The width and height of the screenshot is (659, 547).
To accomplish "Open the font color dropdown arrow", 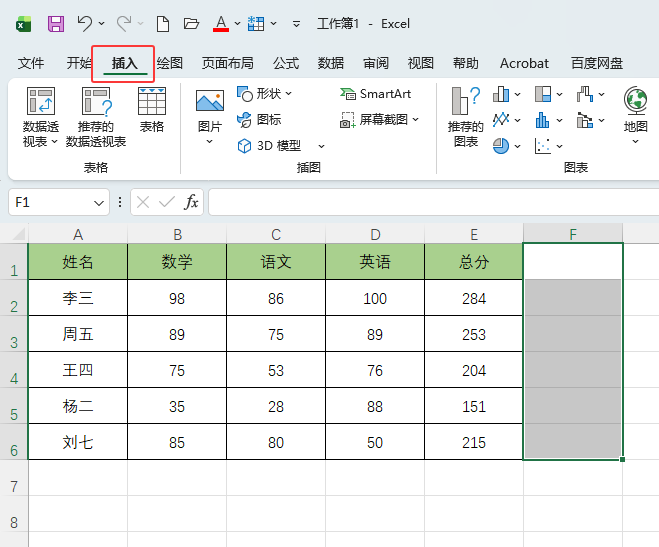I will (x=237, y=24).
